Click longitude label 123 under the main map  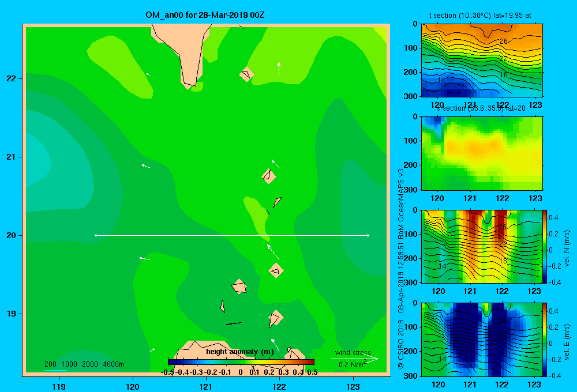coord(353,386)
